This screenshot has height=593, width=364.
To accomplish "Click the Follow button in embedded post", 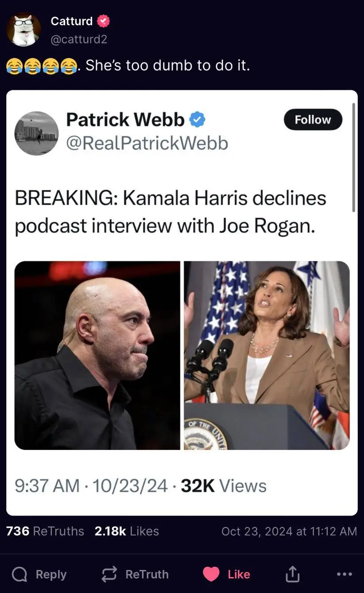I will click(313, 120).
